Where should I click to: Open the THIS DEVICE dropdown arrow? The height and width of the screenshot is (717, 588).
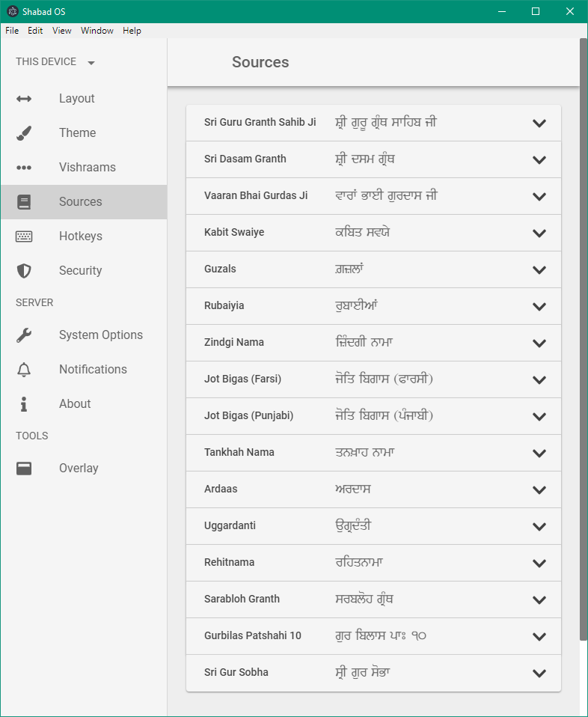pos(91,63)
